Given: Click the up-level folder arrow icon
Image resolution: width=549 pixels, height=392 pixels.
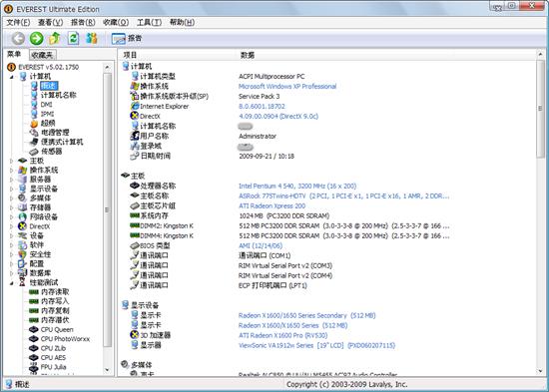Looking at the screenshot, I should [55, 38].
